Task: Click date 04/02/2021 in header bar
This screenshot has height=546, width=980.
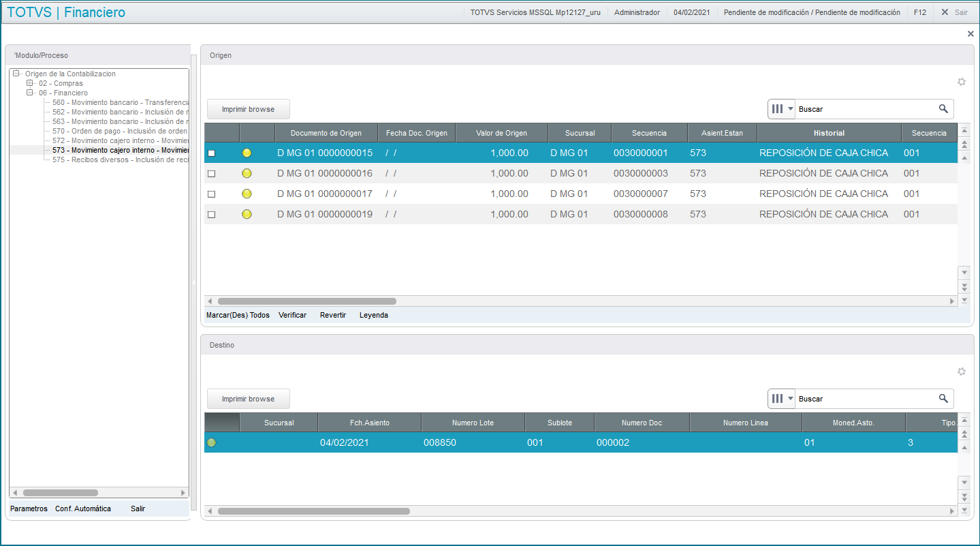Action: pyautogui.click(x=691, y=12)
